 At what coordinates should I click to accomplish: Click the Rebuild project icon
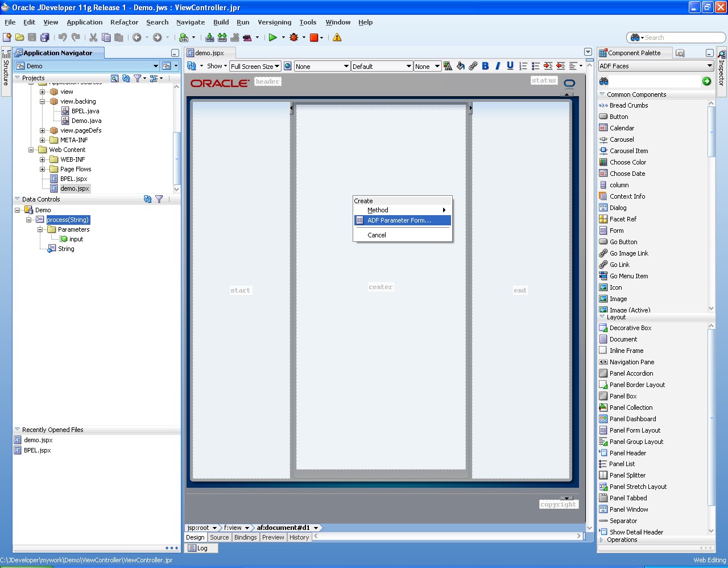point(222,38)
